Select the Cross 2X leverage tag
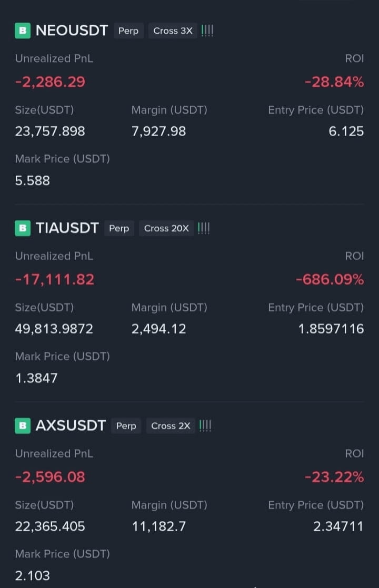Viewport: 379px width, 588px height. pos(171,425)
